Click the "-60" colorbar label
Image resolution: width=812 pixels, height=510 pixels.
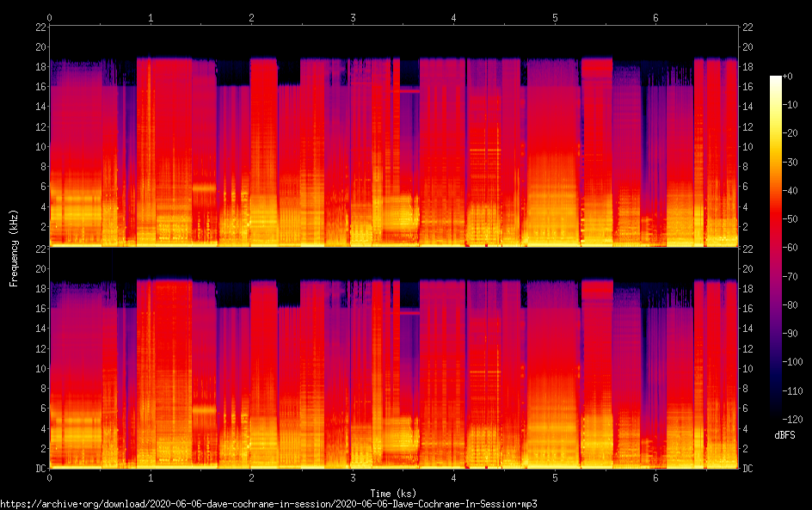tap(790, 248)
